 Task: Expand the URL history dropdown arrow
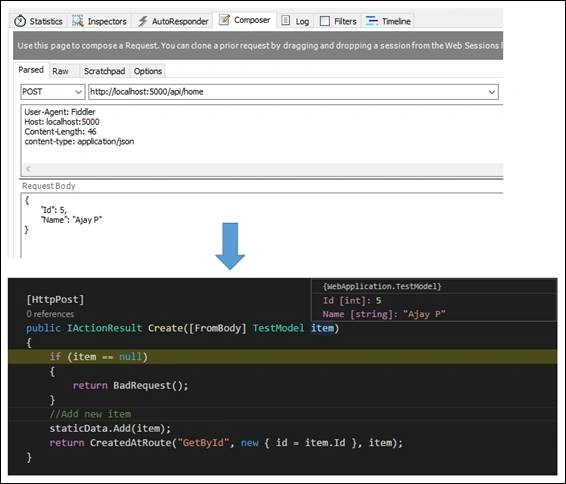point(491,92)
